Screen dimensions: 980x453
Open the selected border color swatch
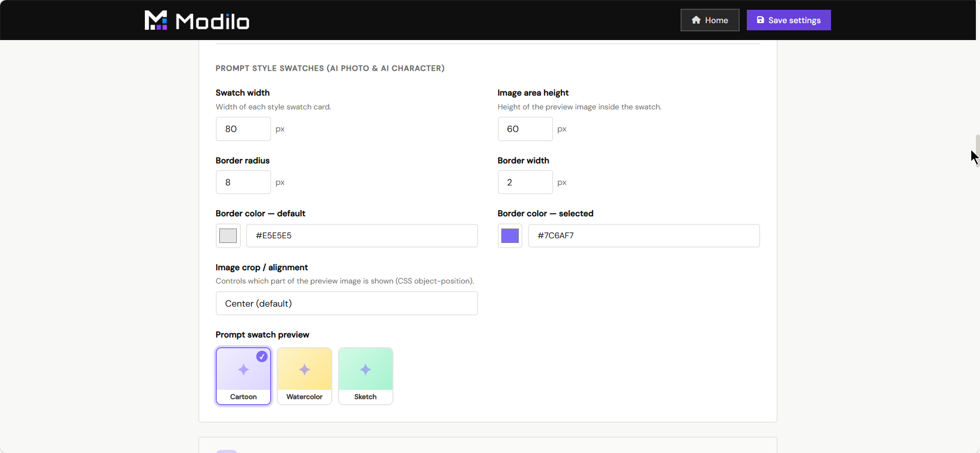pyautogui.click(x=510, y=236)
